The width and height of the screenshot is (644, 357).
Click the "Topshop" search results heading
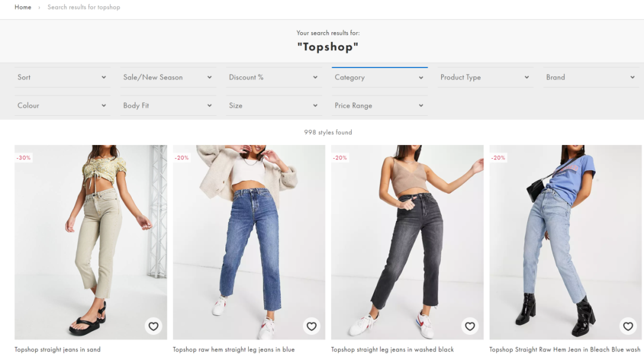pyautogui.click(x=328, y=47)
